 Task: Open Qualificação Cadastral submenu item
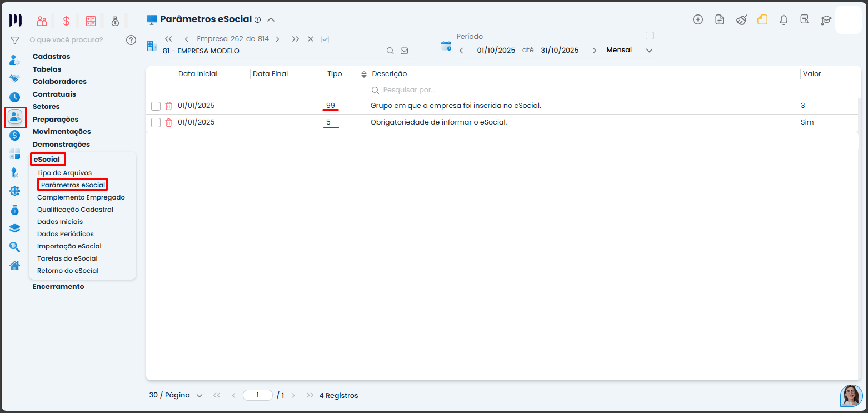tap(75, 210)
